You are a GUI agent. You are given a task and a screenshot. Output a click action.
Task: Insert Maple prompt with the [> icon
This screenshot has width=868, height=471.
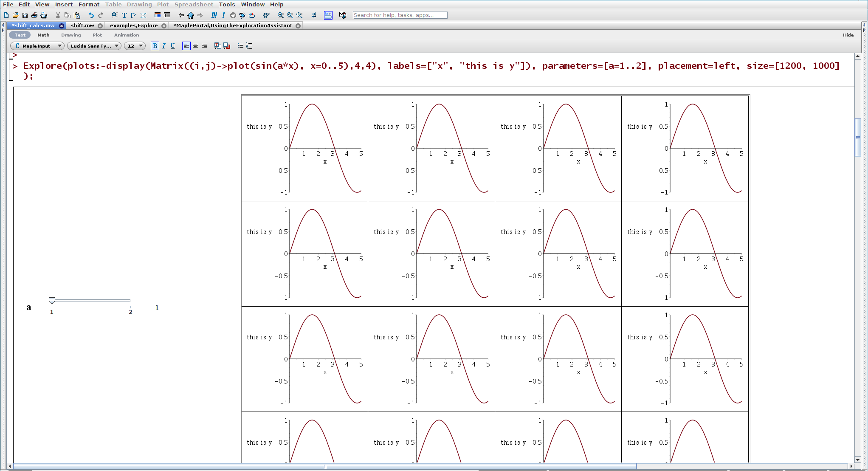[134, 15]
